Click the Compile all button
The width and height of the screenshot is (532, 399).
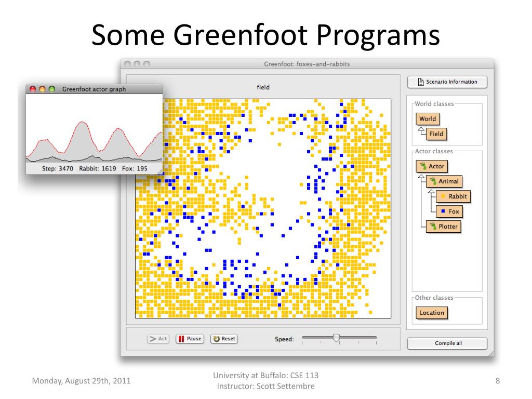pos(447,343)
